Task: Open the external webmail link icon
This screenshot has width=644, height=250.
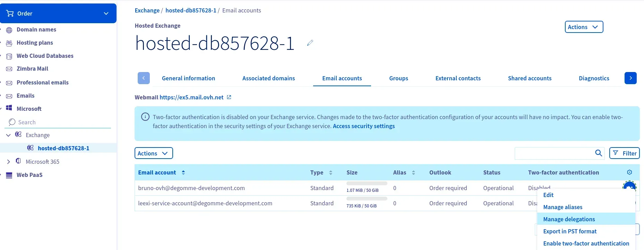Action: point(229,97)
